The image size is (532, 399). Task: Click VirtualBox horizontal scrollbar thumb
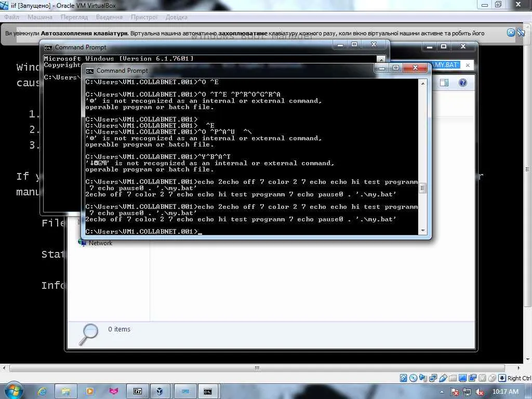[x=257, y=368]
